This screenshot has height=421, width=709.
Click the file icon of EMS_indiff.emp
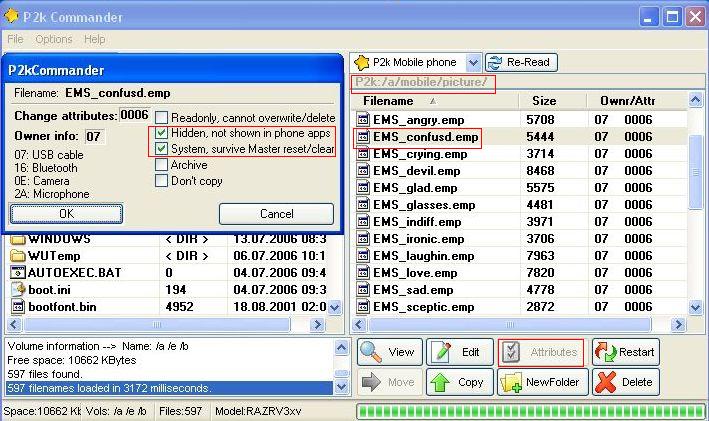pos(363,222)
